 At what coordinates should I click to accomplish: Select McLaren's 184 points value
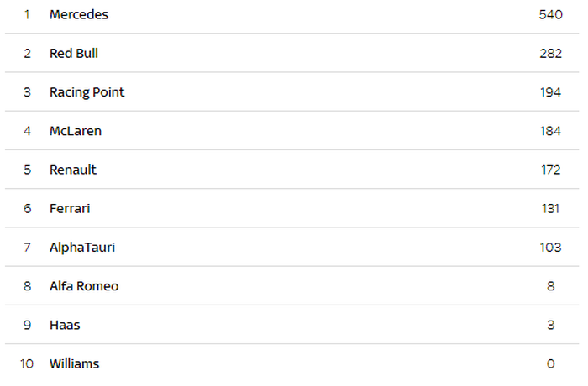tap(550, 131)
